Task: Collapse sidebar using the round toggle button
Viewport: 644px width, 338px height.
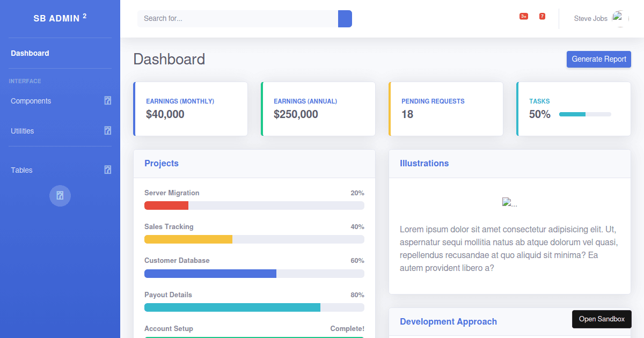Action: coord(60,195)
